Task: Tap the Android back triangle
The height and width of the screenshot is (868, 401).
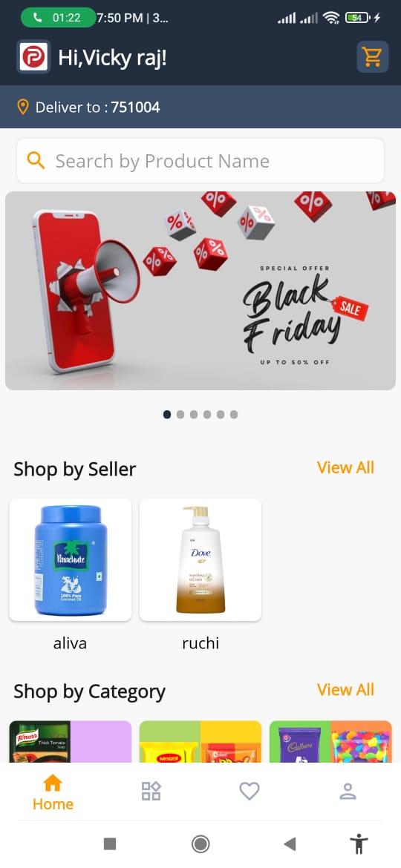Action: [x=290, y=844]
